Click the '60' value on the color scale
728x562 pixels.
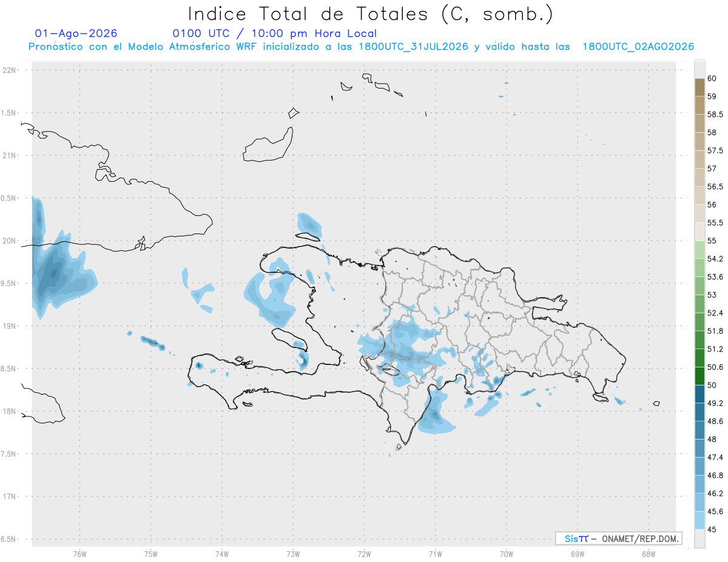[x=712, y=78]
